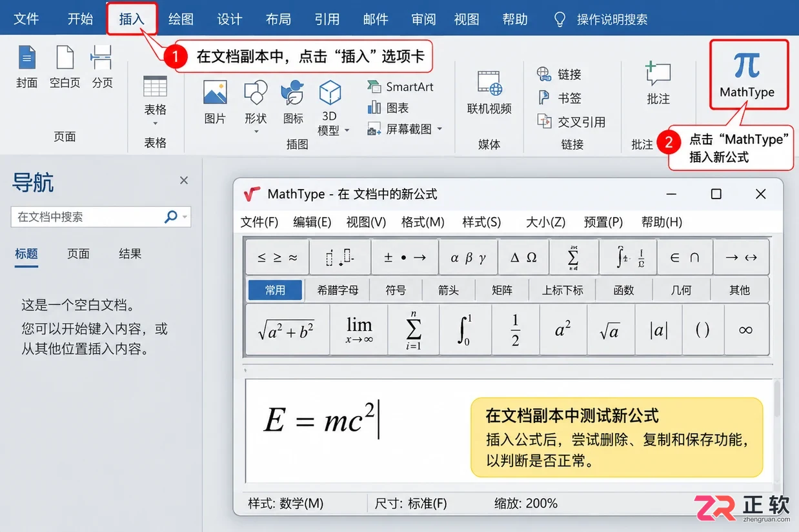The image size is (799, 532).
Task: Insert a picture (图片)
Action: point(215,102)
